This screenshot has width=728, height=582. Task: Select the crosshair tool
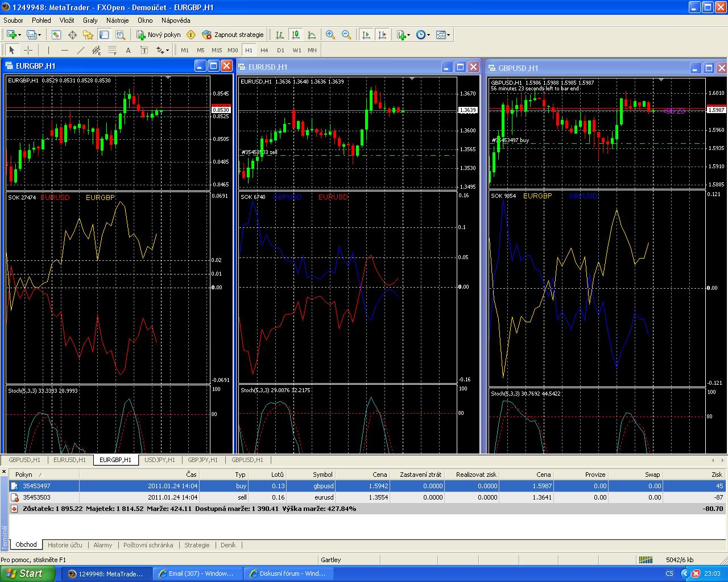coord(28,50)
